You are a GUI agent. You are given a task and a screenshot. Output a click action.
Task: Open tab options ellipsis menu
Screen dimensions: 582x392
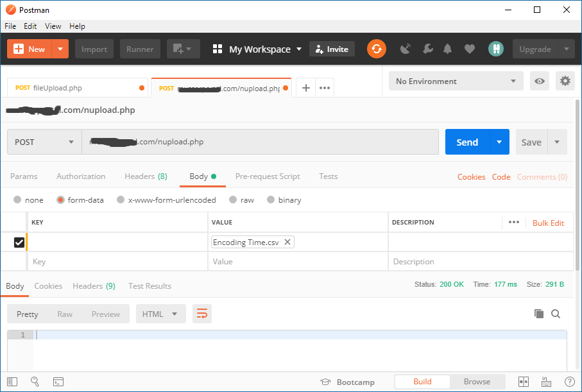point(325,88)
